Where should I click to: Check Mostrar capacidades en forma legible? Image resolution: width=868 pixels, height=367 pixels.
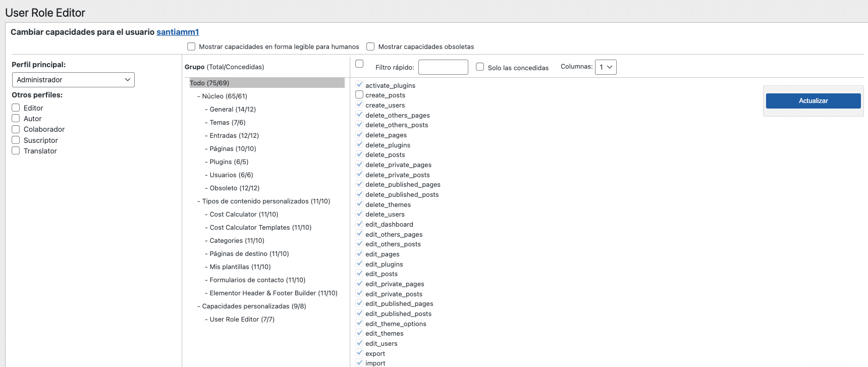coord(191,46)
